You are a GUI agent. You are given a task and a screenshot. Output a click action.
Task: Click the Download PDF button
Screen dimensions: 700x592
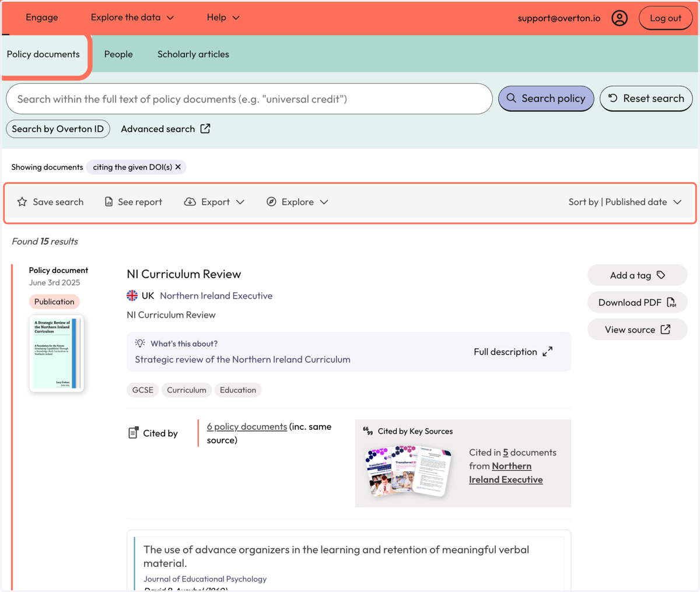pos(638,302)
